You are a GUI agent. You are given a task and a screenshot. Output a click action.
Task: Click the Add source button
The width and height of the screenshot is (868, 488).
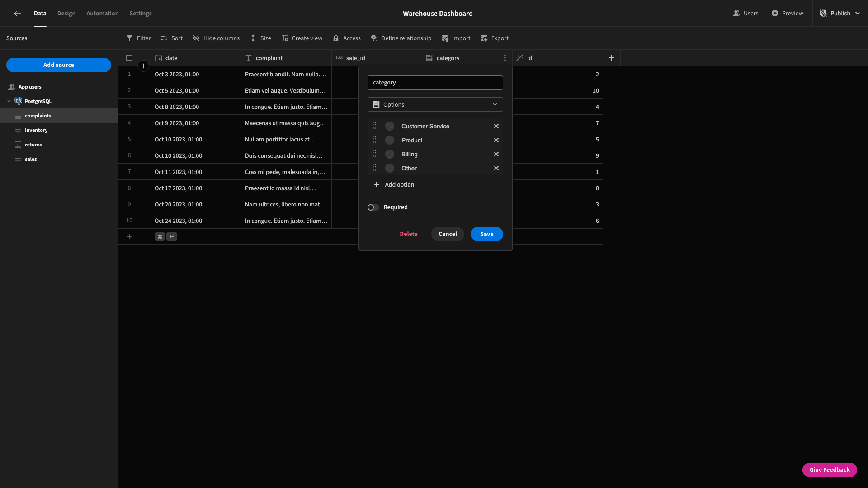pyautogui.click(x=59, y=65)
